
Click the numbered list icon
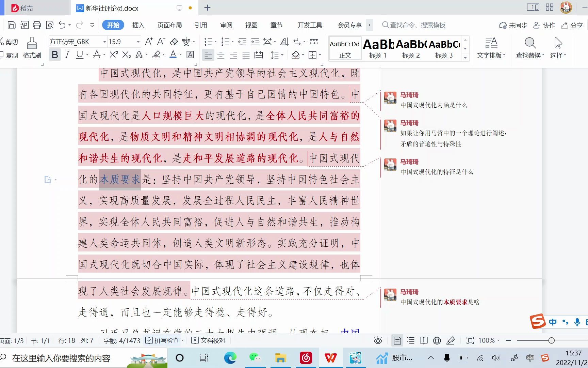click(x=225, y=42)
